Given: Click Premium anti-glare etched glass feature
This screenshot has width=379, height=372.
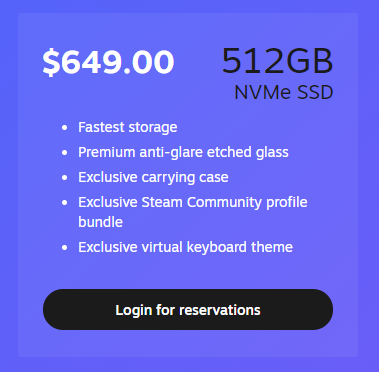Looking at the screenshot, I should pos(183,152).
